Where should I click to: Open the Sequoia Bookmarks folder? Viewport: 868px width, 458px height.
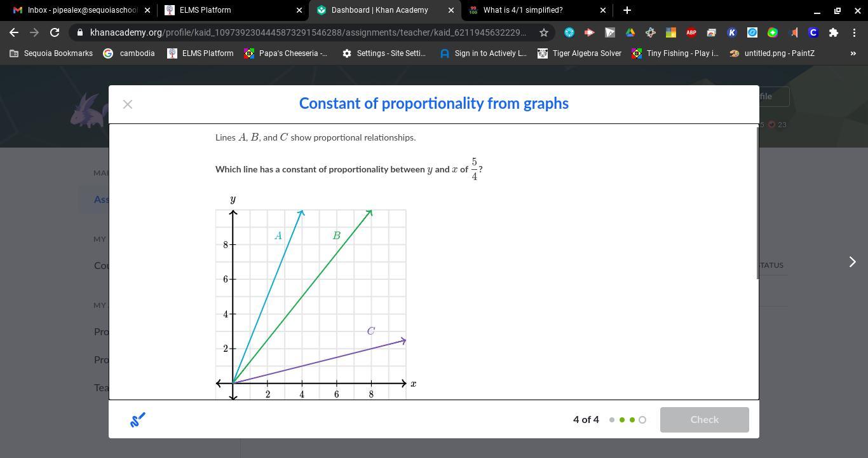pyautogui.click(x=51, y=53)
